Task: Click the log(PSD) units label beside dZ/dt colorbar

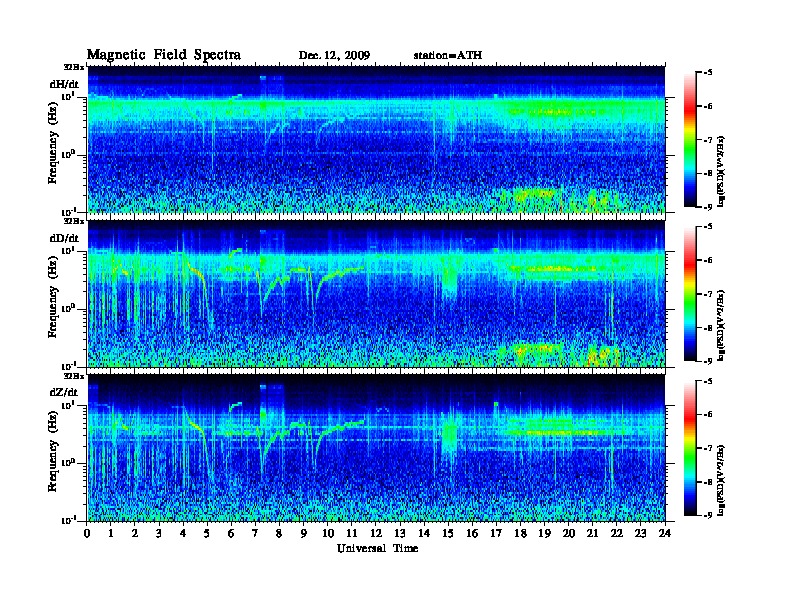Action: pyautogui.click(x=721, y=479)
